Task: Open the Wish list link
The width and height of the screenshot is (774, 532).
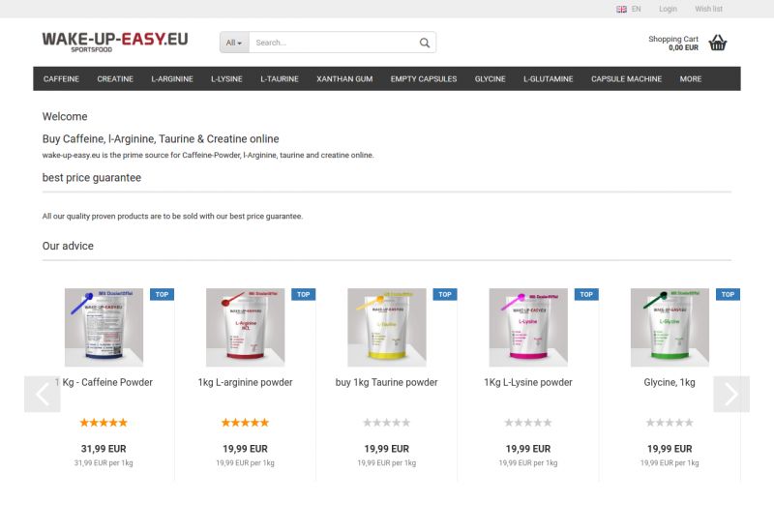Action: tap(708, 9)
